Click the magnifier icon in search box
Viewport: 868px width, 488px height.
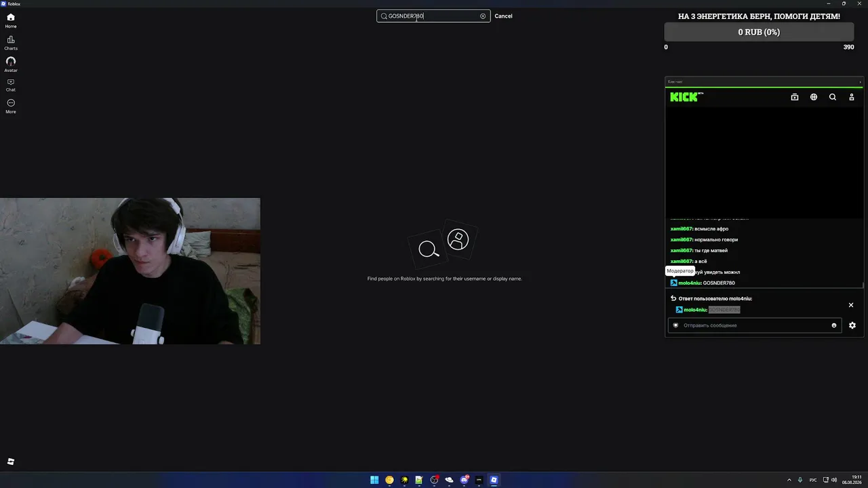pyautogui.click(x=384, y=16)
